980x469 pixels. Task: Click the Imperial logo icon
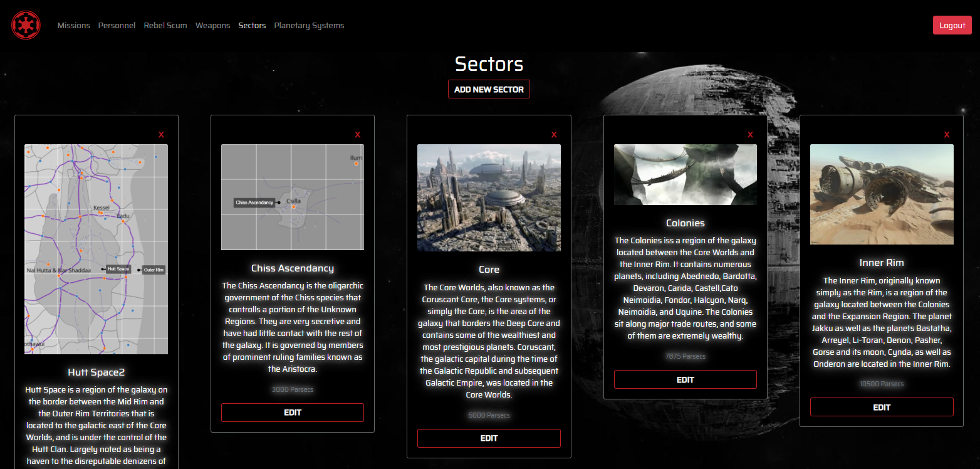tap(26, 26)
